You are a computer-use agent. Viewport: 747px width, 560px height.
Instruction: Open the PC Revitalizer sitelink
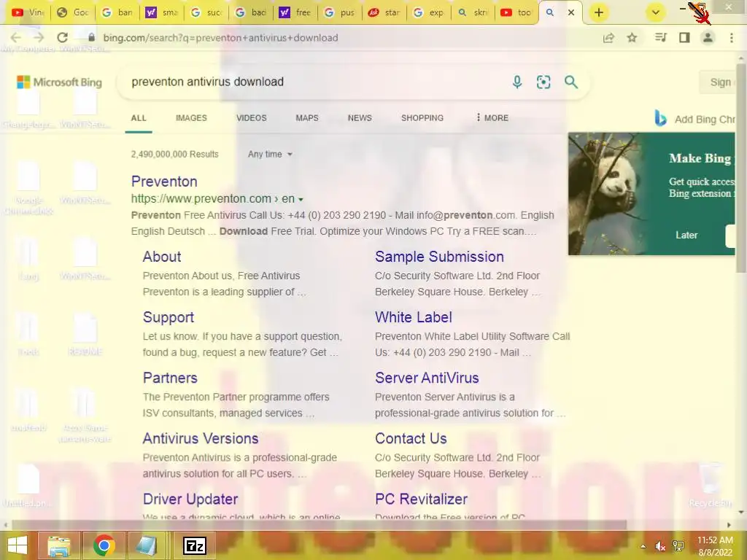click(421, 499)
